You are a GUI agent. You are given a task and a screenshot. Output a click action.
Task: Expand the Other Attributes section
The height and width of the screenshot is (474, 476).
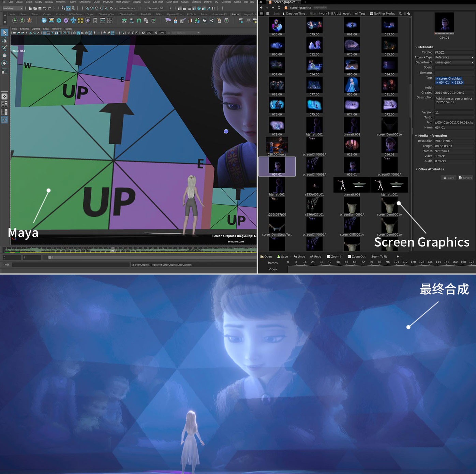(431, 169)
